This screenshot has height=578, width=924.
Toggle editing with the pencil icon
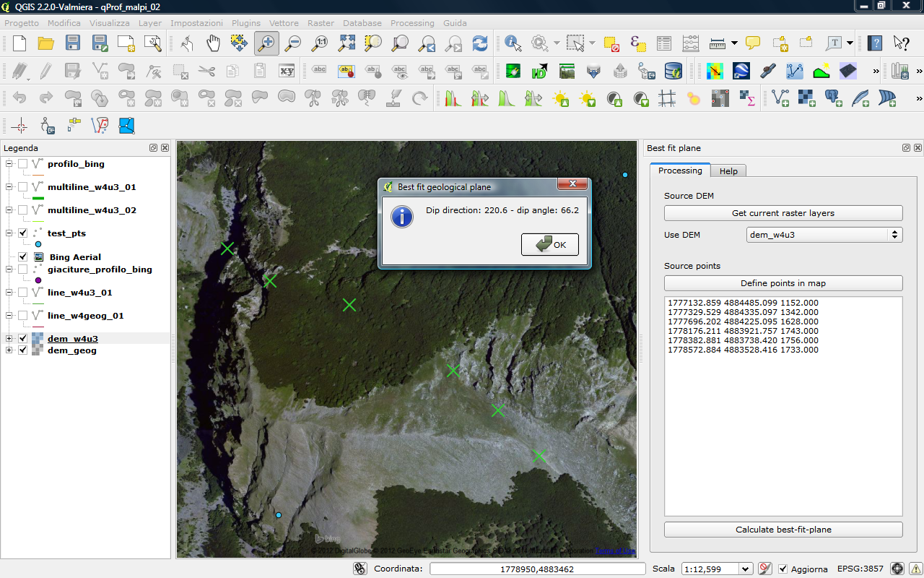click(x=44, y=70)
